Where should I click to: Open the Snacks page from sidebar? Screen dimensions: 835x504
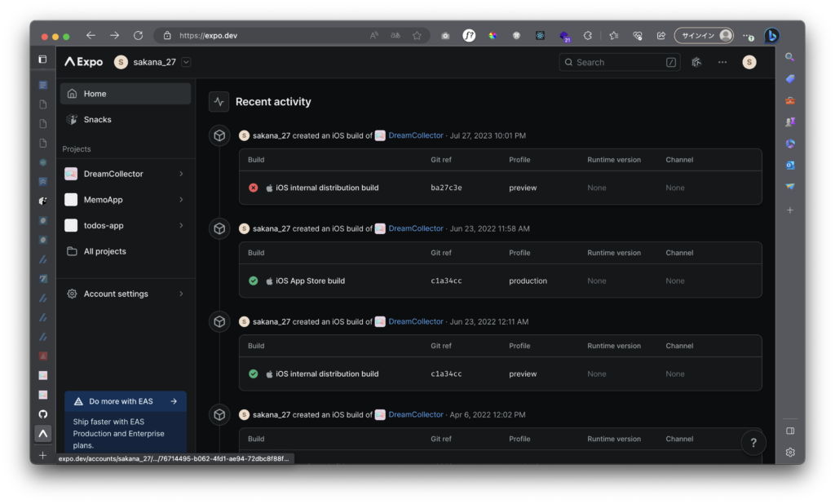(97, 120)
